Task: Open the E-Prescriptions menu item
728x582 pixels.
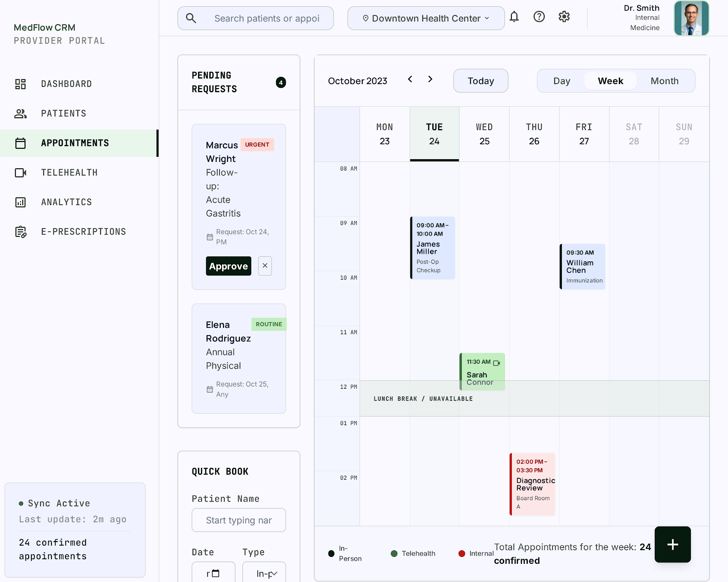Action: click(79, 232)
